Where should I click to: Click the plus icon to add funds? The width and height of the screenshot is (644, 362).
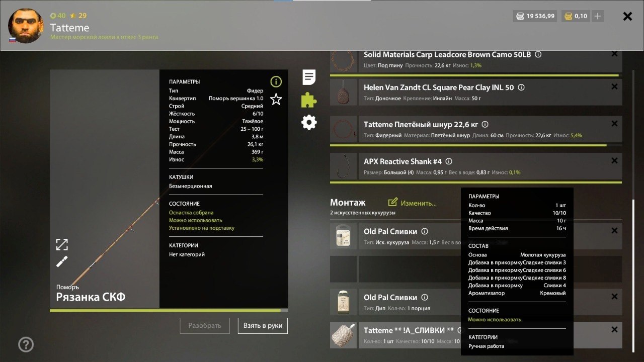597,16
